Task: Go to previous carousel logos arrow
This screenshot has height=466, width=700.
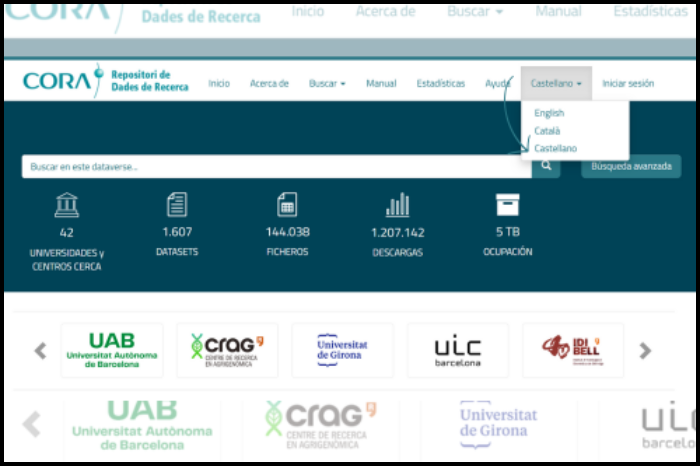Action: [x=41, y=351]
